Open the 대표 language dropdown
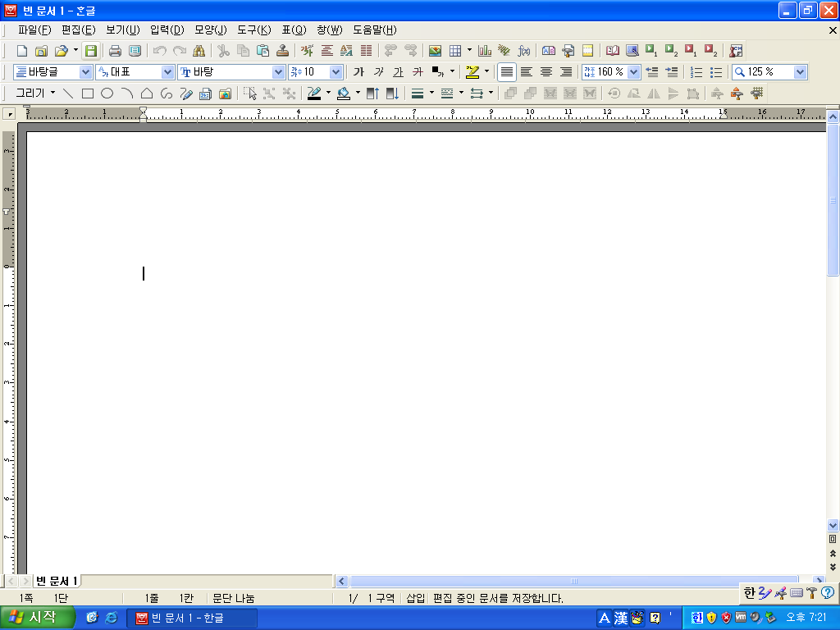The image size is (840, 630). 167,72
